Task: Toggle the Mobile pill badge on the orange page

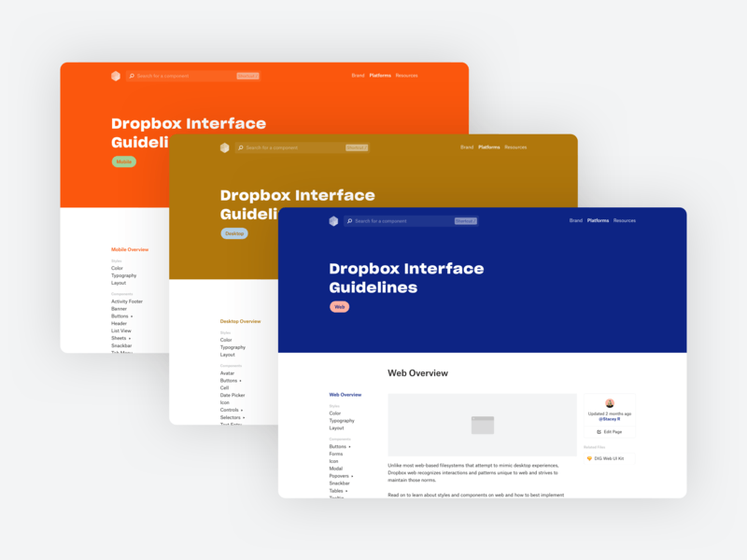Action: tap(122, 161)
